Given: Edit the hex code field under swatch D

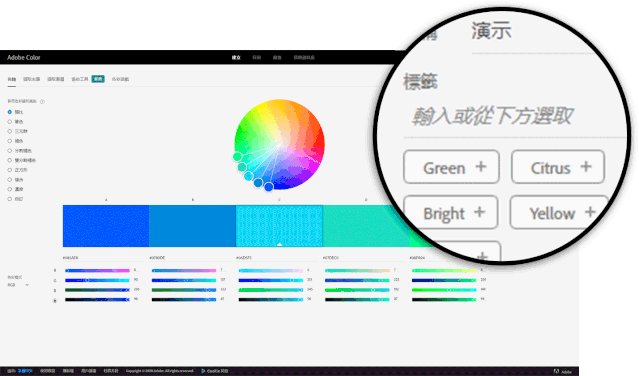Looking at the screenshot, I should point(363,258).
